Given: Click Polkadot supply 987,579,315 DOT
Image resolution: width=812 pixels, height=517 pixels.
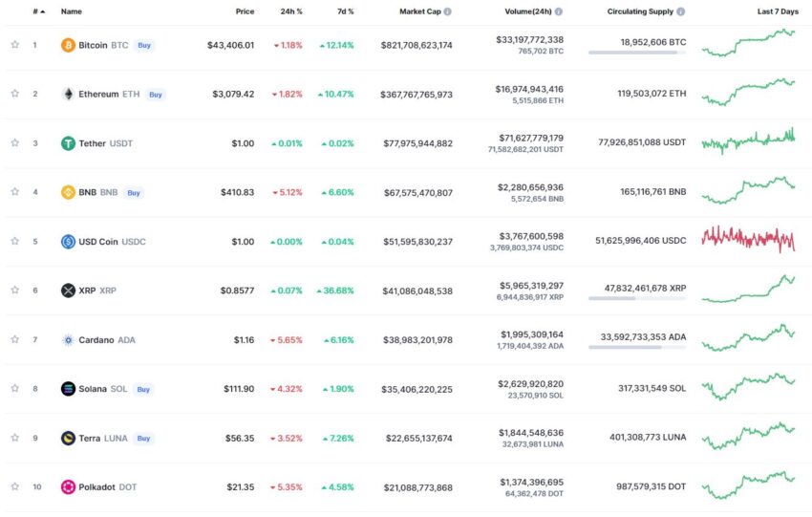Looking at the screenshot, I should (x=651, y=486).
